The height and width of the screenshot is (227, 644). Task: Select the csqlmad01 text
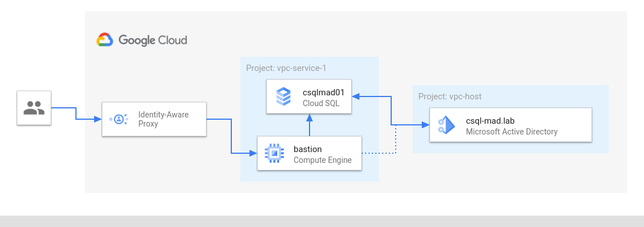click(323, 93)
